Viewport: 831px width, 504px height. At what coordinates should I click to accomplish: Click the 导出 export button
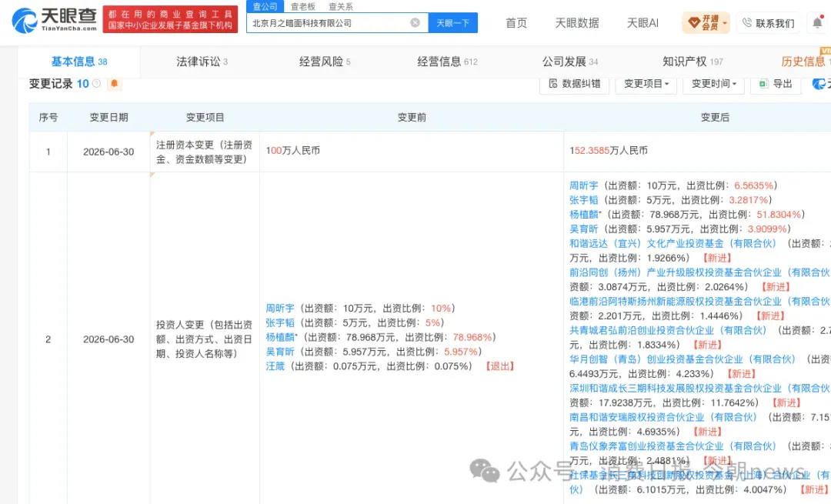click(776, 84)
